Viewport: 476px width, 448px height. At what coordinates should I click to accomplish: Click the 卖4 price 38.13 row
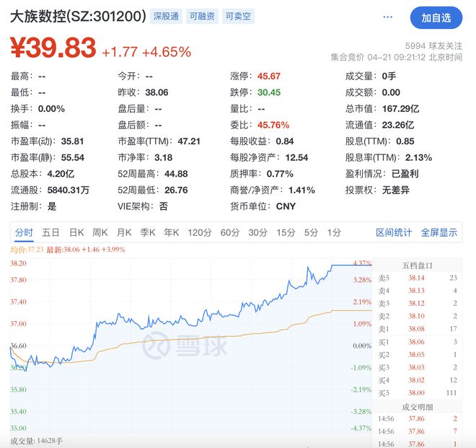(x=418, y=291)
